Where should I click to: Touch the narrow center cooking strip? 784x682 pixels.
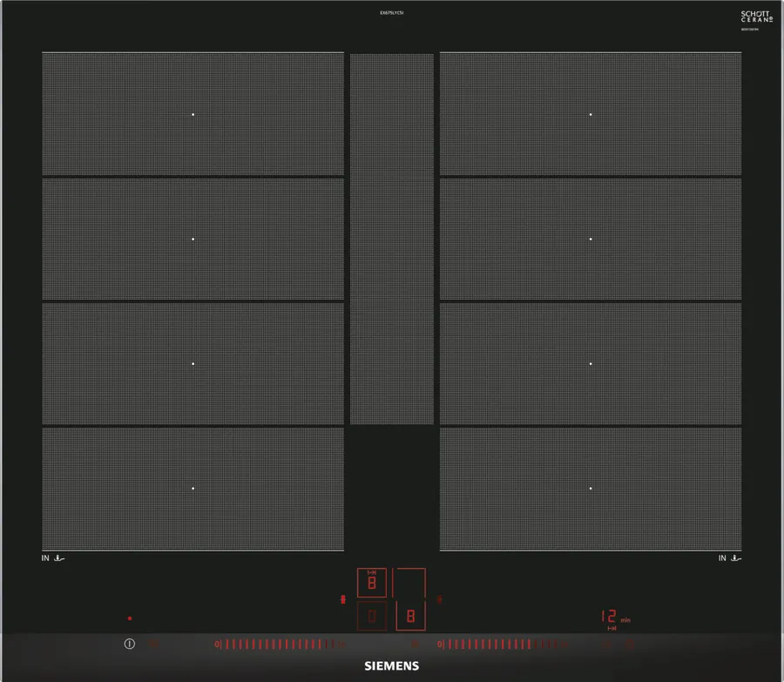pos(391,239)
